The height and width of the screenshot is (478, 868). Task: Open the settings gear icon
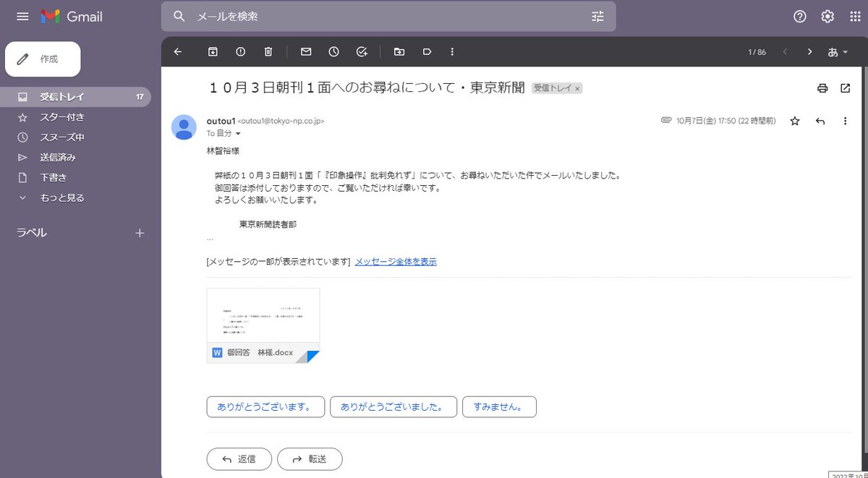827,16
